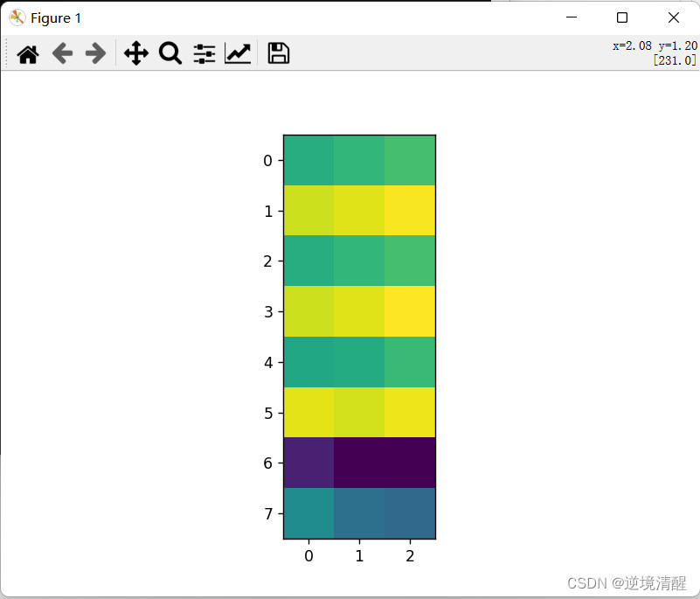Image resolution: width=700 pixels, height=599 pixels.
Task: Click the heatmap cell at row 3, column 2
Action: pyautogui.click(x=410, y=311)
